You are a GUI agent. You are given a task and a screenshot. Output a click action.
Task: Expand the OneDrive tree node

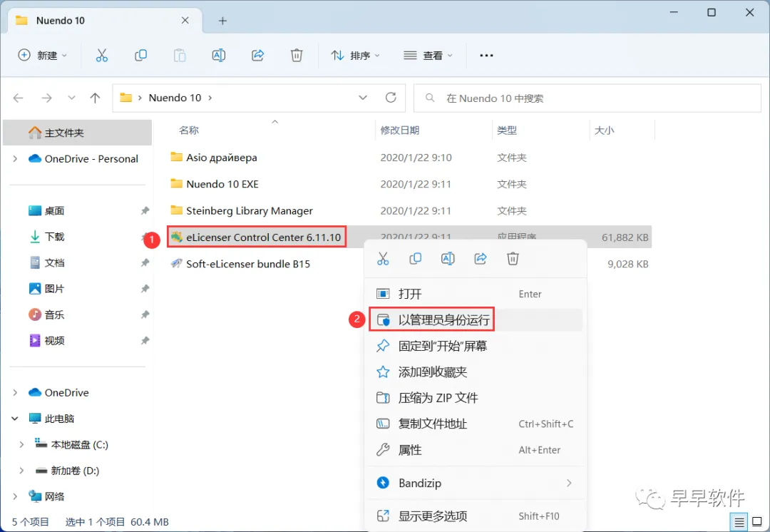15,392
